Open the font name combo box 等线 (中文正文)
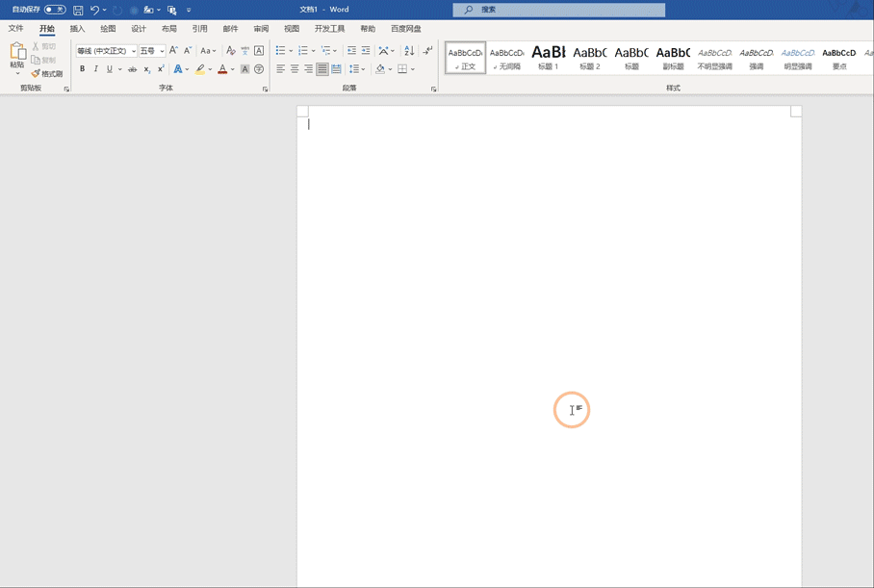 [x=107, y=51]
